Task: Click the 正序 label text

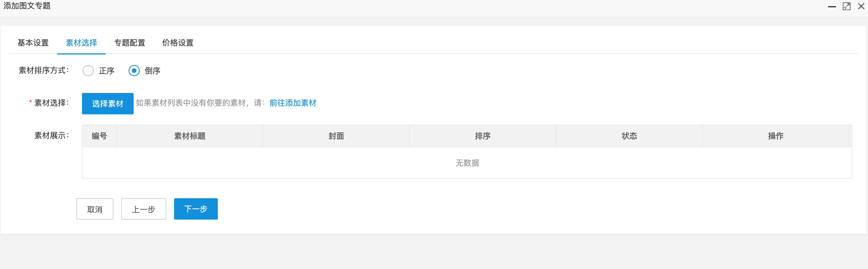Action: point(106,71)
